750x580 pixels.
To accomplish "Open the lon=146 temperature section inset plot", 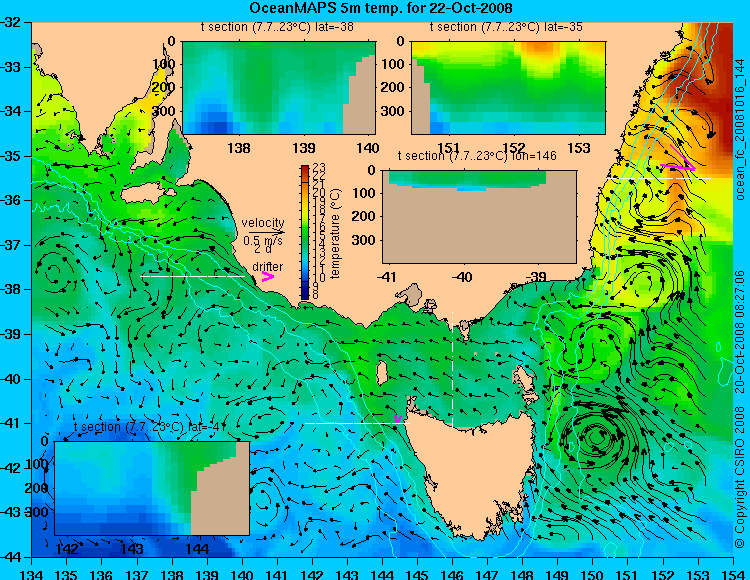I will [479, 216].
